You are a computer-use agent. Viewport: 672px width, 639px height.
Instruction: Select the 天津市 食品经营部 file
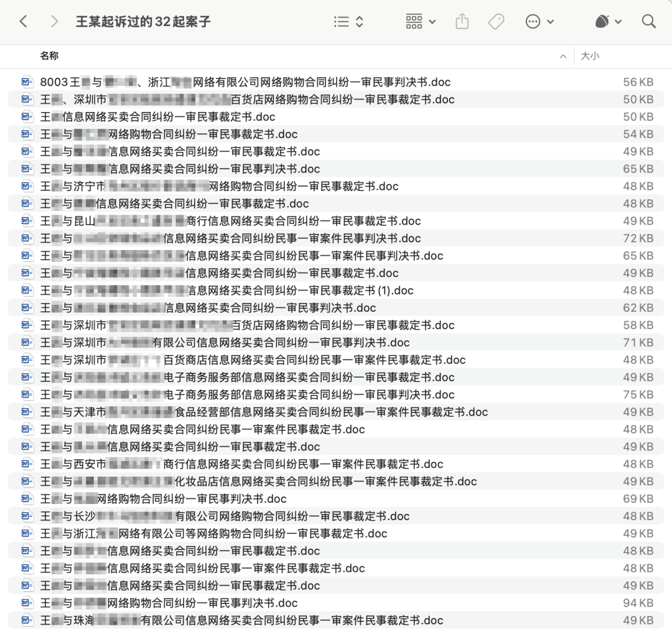(264, 412)
